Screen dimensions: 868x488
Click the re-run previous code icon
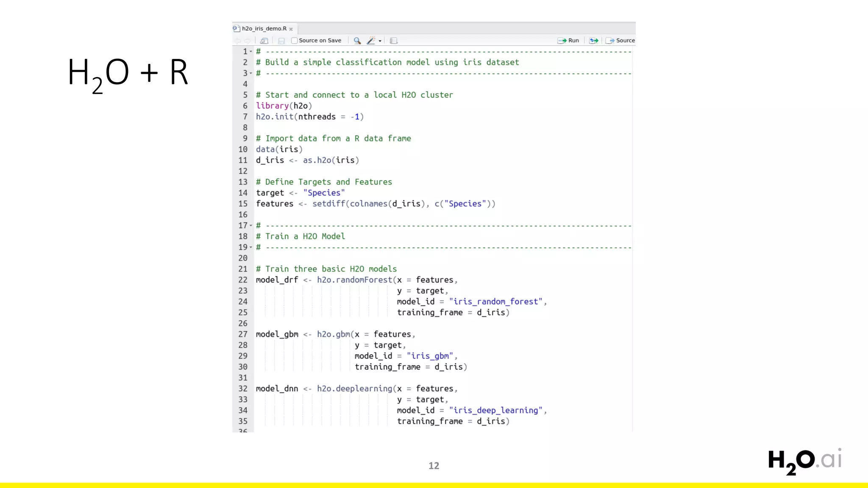pos(594,41)
